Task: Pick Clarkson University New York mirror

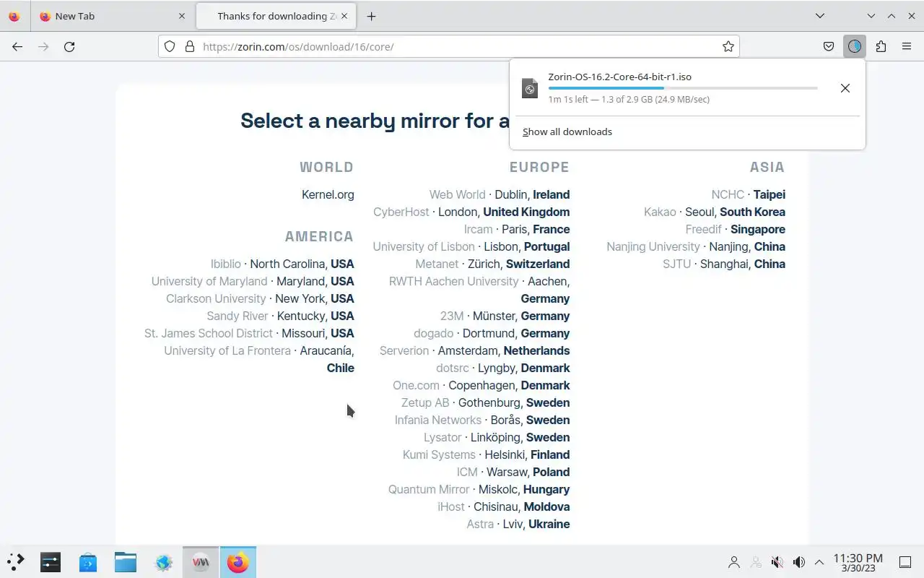Action: 260,298
